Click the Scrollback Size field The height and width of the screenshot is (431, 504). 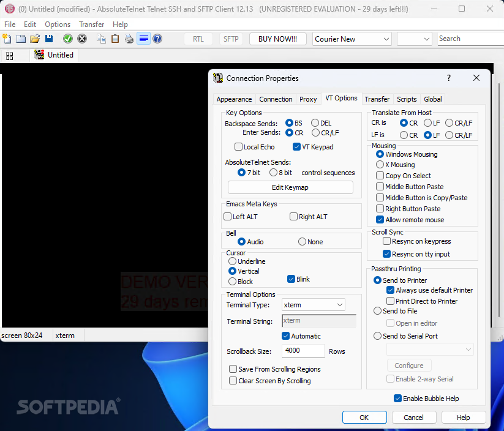(x=303, y=351)
